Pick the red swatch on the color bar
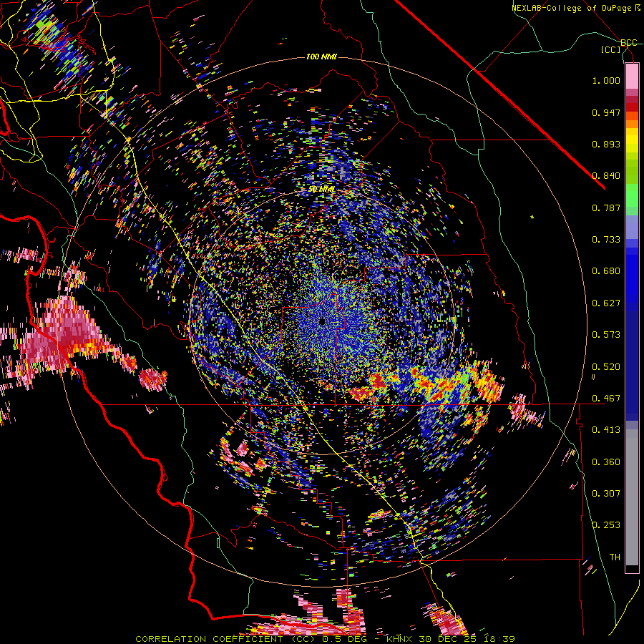Viewport: 644px width, 644px height. pos(632,107)
